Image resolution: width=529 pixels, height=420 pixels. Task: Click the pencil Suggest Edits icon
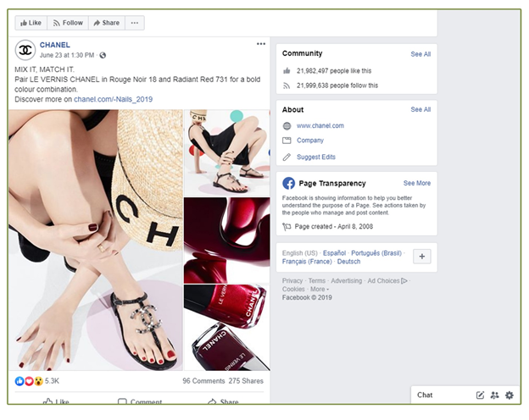pos(287,157)
